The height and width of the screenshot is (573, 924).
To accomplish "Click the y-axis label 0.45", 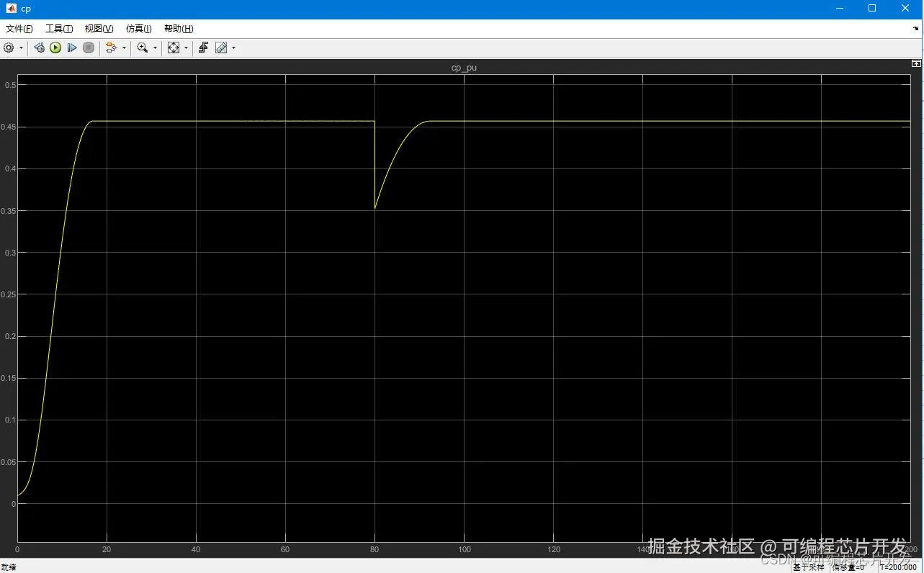I will click(8, 127).
